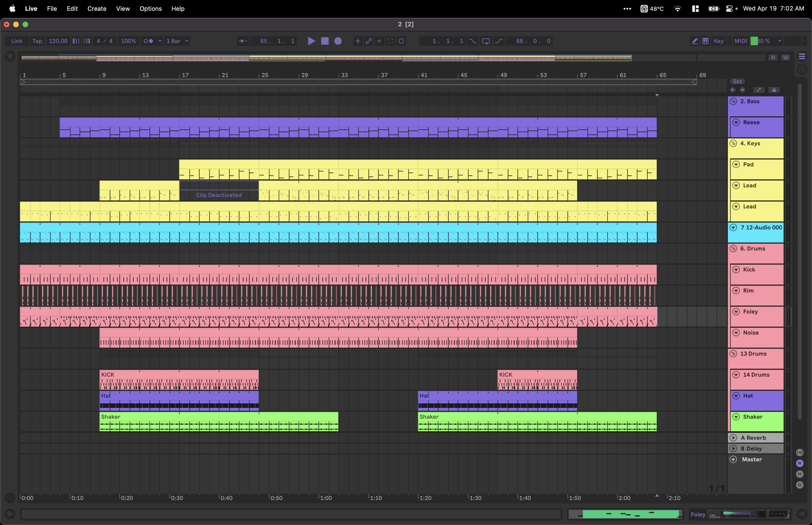
Task: Toggle Automation Mode icon beside Set
Action: pyautogui.click(x=758, y=90)
